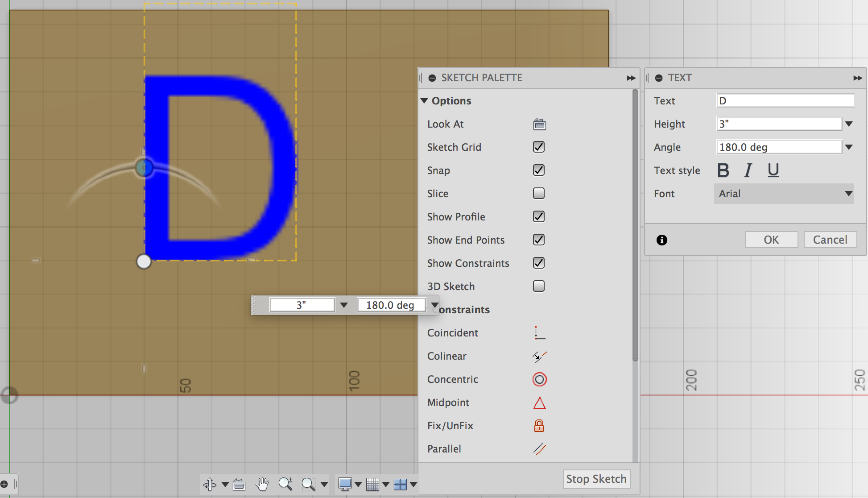Select the Coincident constraint icon
Screen dimensions: 868x498
539,333
